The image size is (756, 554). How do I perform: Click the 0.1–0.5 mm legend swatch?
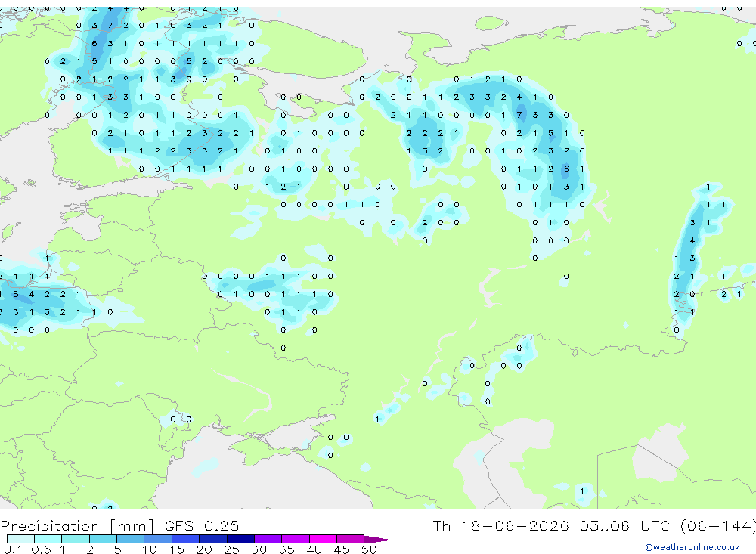(x=20, y=539)
